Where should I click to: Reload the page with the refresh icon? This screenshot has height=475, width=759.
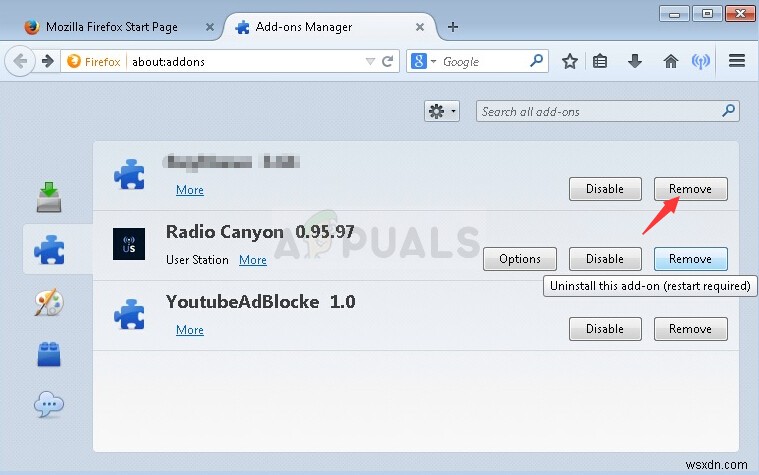(x=387, y=61)
